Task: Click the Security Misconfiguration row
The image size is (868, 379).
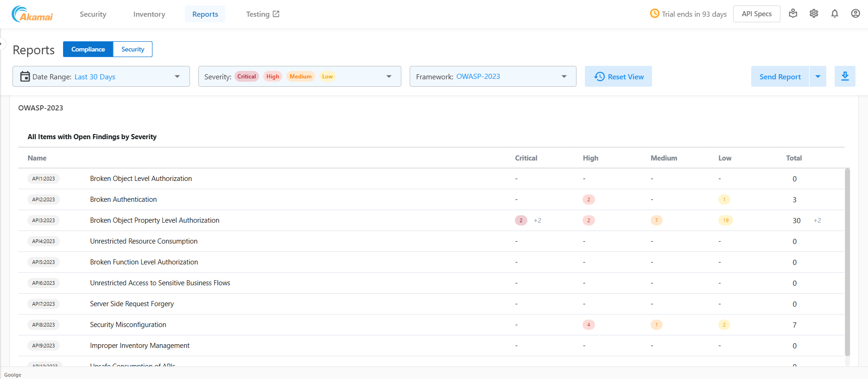Action: point(128,325)
